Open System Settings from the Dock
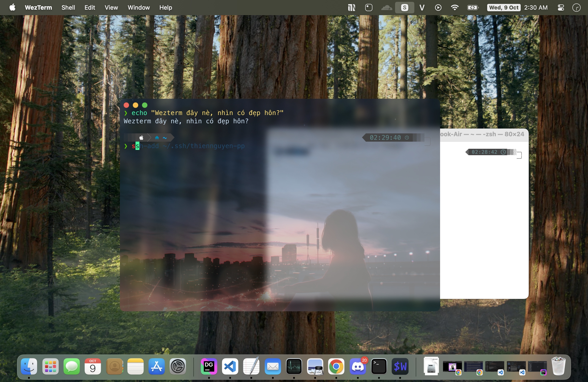The width and height of the screenshot is (588, 382). (178, 366)
